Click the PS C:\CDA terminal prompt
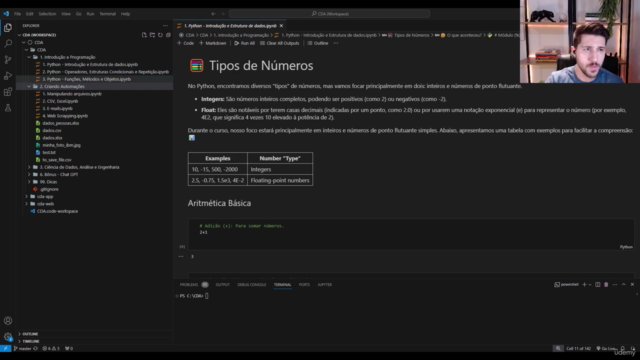The width and height of the screenshot is (640, 360). (191, 296)
